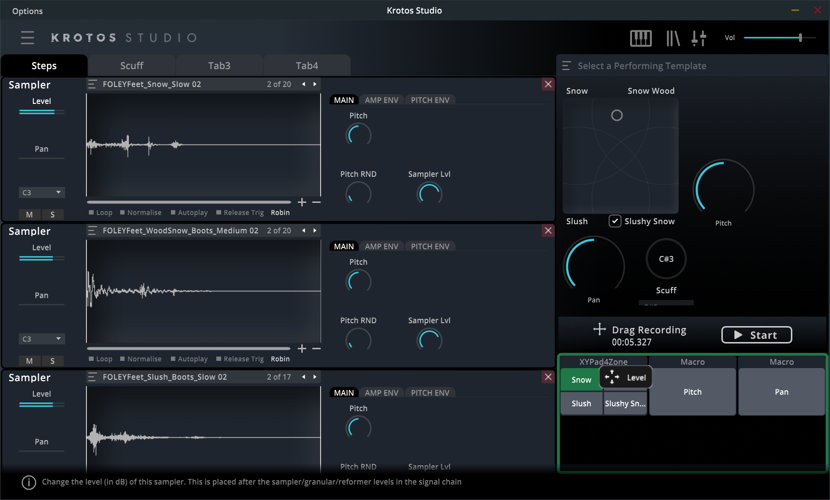
Task: Click the C#3 Scuff trigger button
Action: click(666, 259)
